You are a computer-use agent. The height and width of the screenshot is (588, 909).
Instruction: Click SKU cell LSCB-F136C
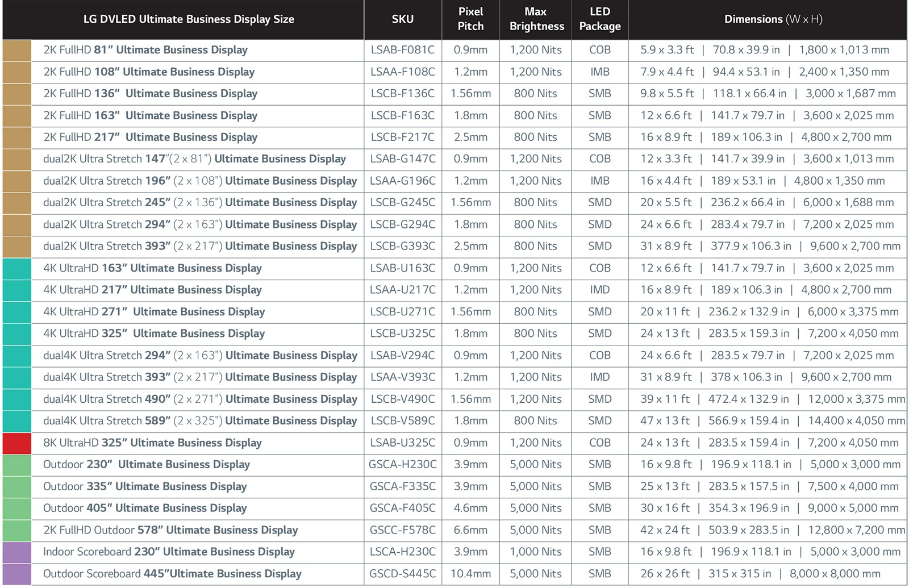pyautogui.click(x=403, y=94)
